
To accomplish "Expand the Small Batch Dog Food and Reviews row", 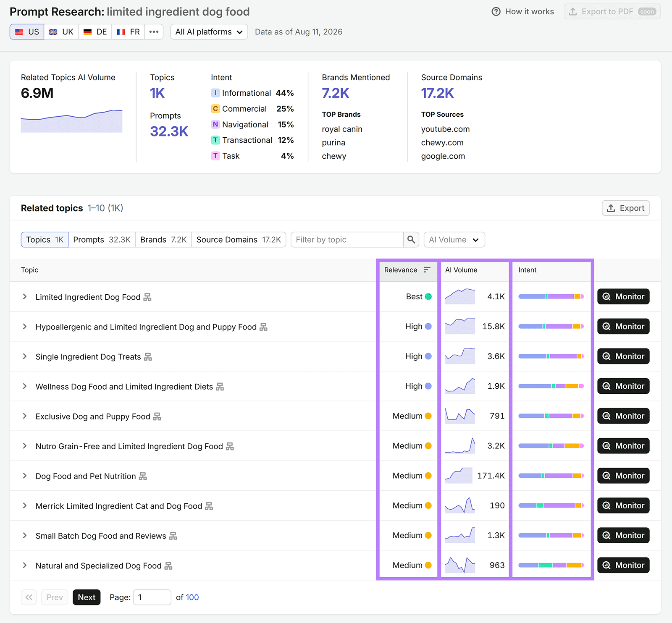I will coord(25,535).
